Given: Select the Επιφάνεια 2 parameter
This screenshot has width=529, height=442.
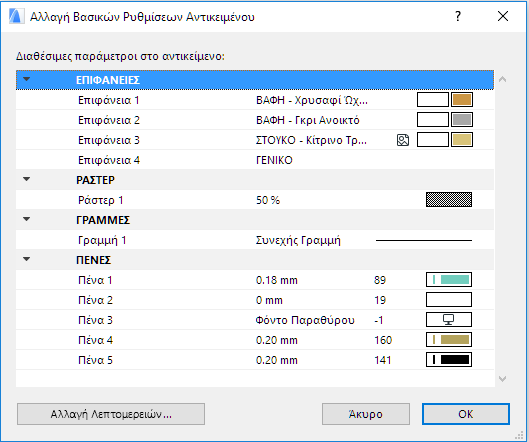Looking at the screenshot, I should (x=255, y=120).
